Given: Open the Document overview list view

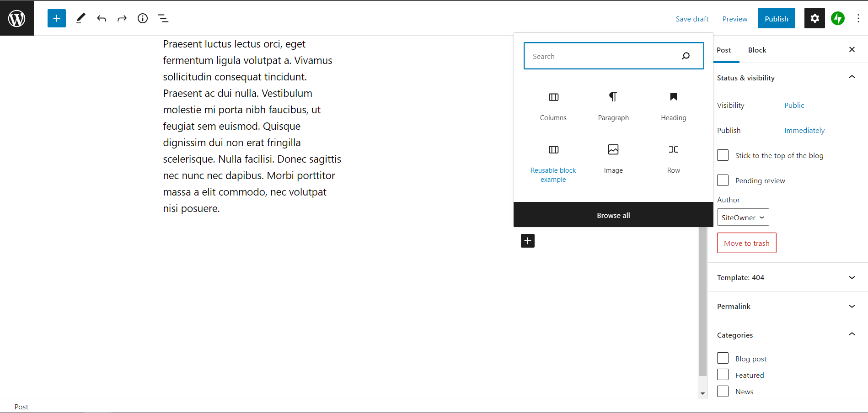Looking at the screenshot, I should (x=163, y=18).
